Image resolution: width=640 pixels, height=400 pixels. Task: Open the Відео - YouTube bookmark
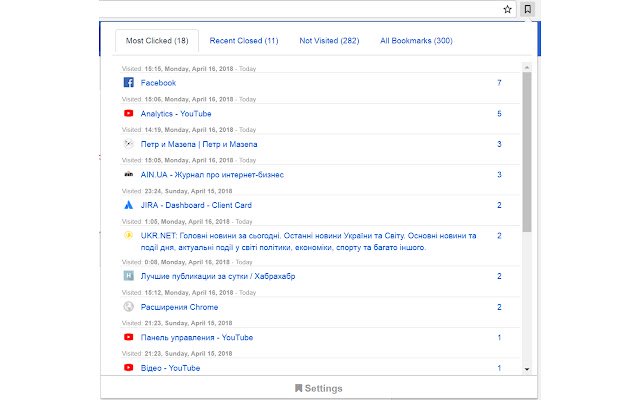(x=170, y=368)
